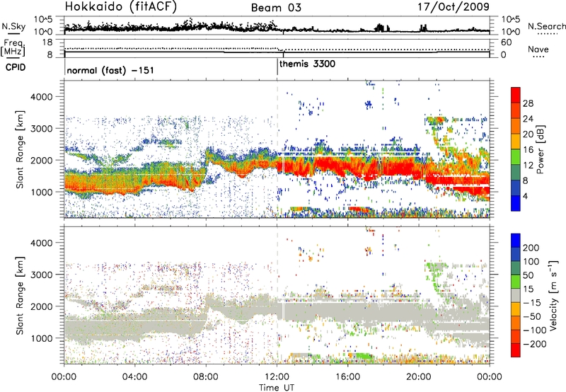Click the '-200' Velocity colorbar tick label
566x392 pixels.
point(535,344)
